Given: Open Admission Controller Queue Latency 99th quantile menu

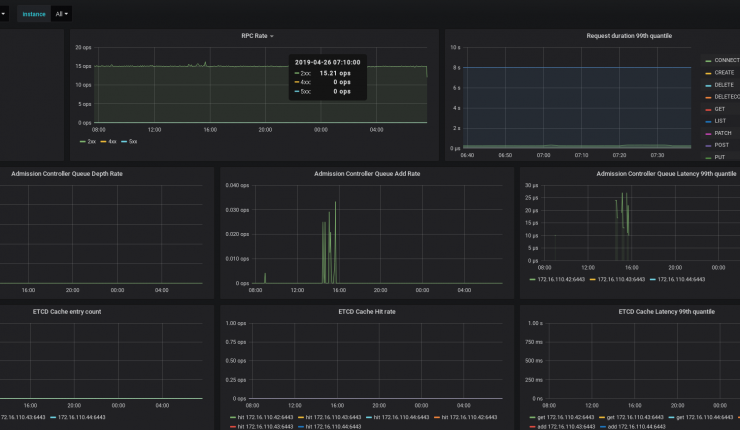Looking at the screenshot, I should tap(666, 174).
